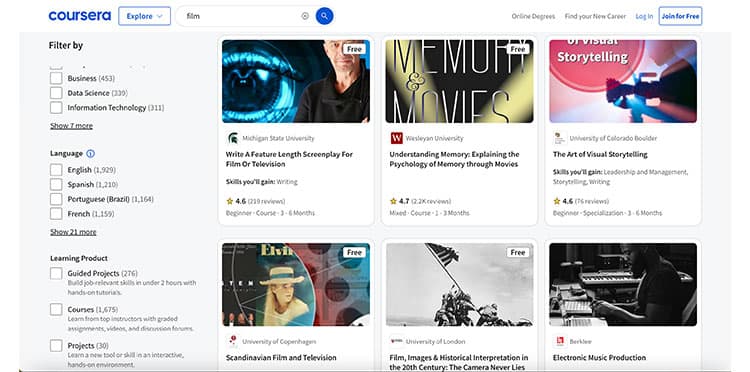This screenshot has height=372, width=750.
Task: Click the Join for Free button
Action: point(680,16)
